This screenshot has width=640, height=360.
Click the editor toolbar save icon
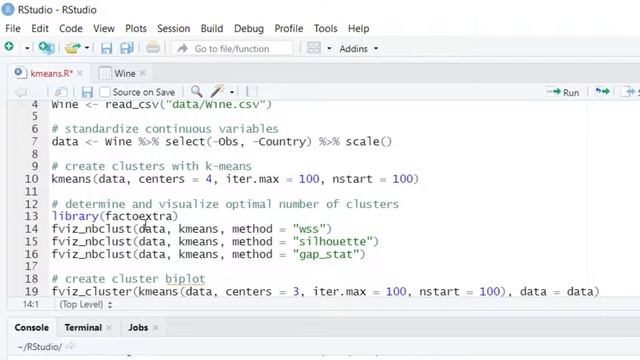(87, 92)
